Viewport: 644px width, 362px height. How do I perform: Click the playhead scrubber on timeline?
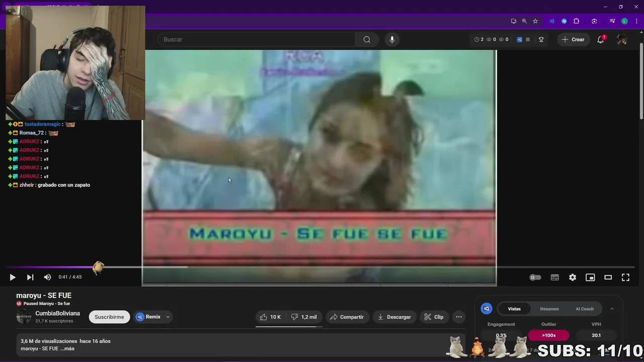(x=98, y=267)
